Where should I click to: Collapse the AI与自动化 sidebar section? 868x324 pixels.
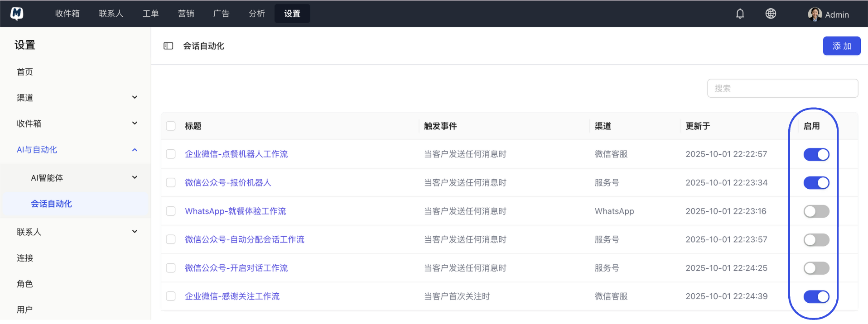click(x=135, y=150)
